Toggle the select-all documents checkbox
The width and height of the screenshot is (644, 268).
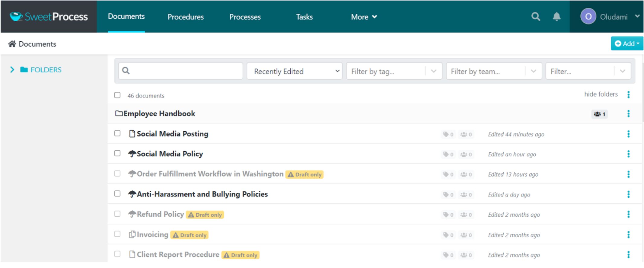(x=117, y=95)
